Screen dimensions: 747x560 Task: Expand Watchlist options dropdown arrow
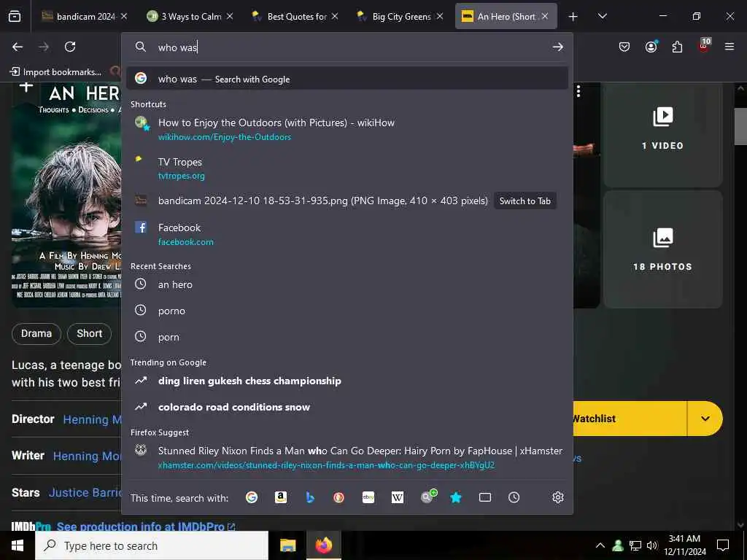click(705, 419)
